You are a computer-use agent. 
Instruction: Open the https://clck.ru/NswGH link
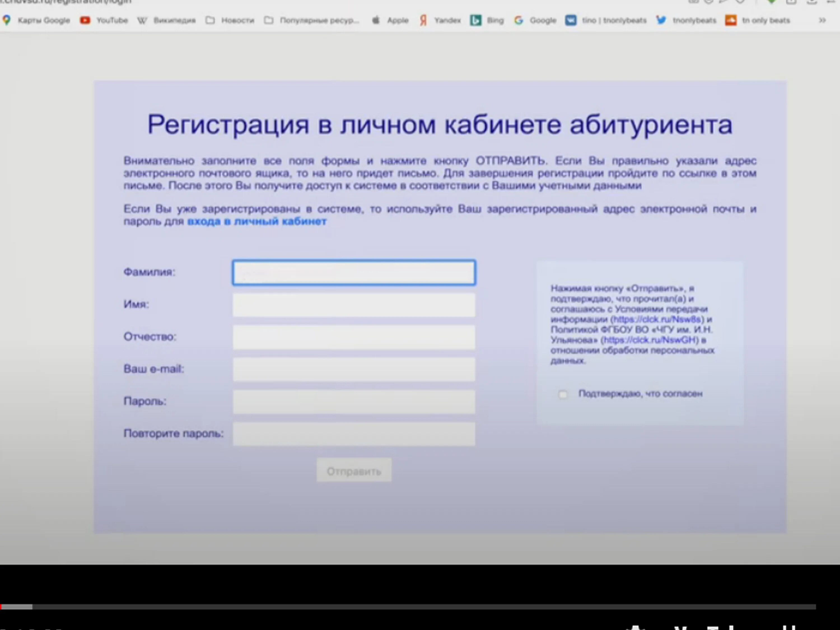649,340
